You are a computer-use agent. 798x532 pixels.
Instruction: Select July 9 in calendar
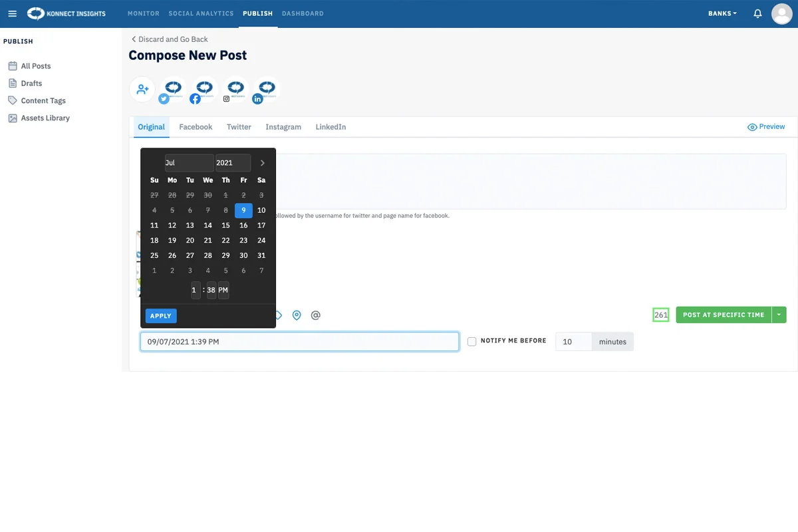(243, 210)
